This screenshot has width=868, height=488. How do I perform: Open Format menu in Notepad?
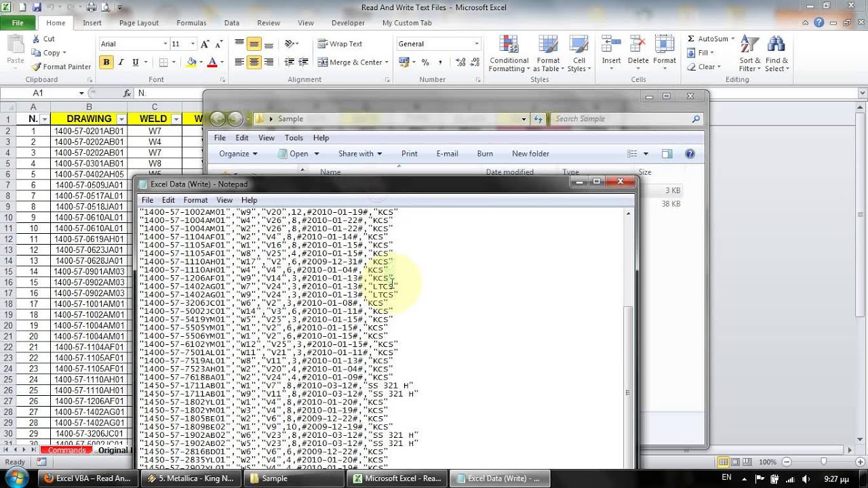pyautogui.click(x=195, y=200)
